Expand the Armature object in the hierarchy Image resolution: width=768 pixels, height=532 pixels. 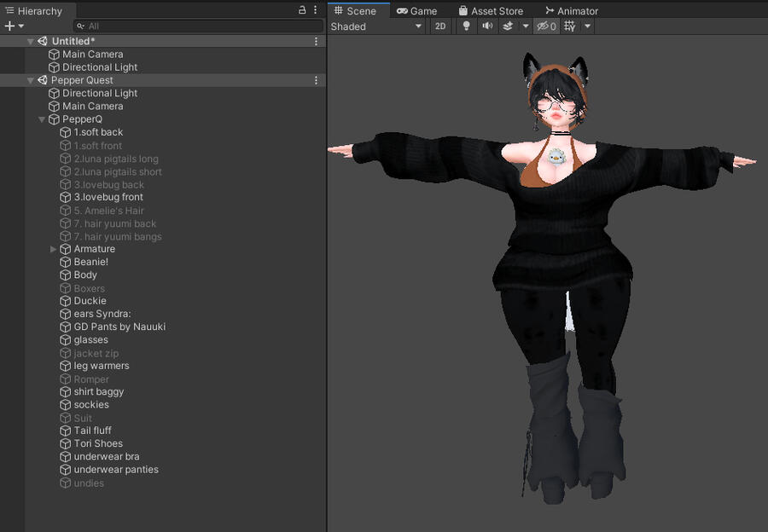(x=54, y=249)
